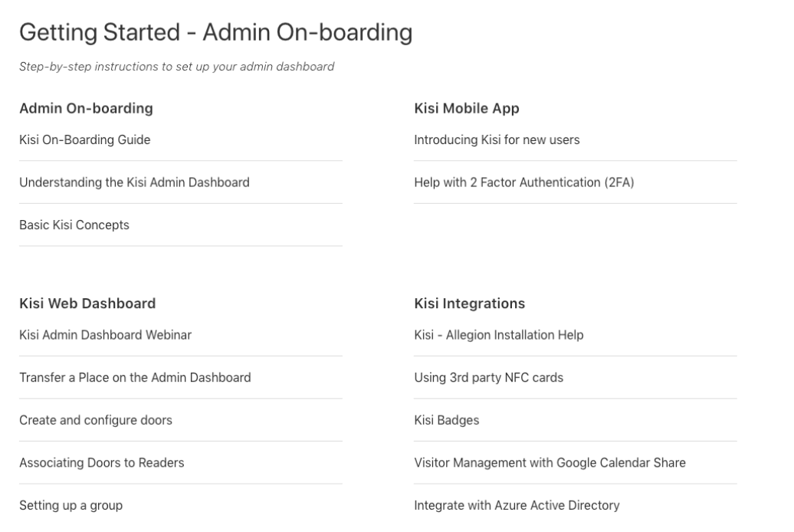Open the Kisi On-Boarding Guide article
Image resolution: width=794 pixels, height=532 pixels.
(84, 140)
